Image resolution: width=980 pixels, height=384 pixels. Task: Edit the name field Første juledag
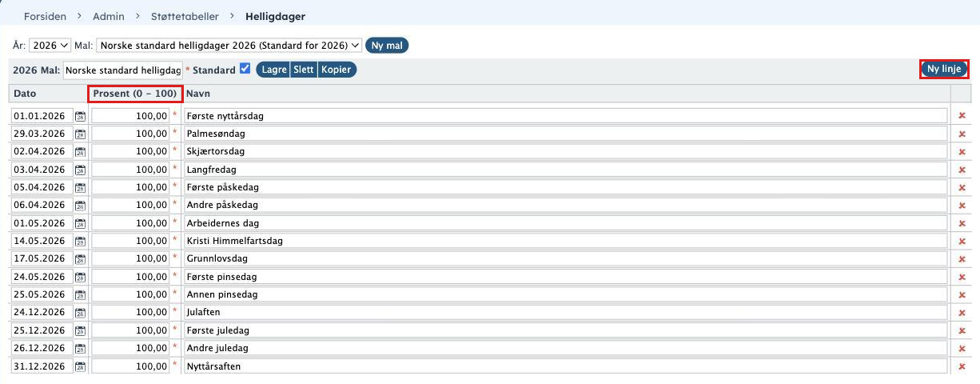(x=565, y=330)
